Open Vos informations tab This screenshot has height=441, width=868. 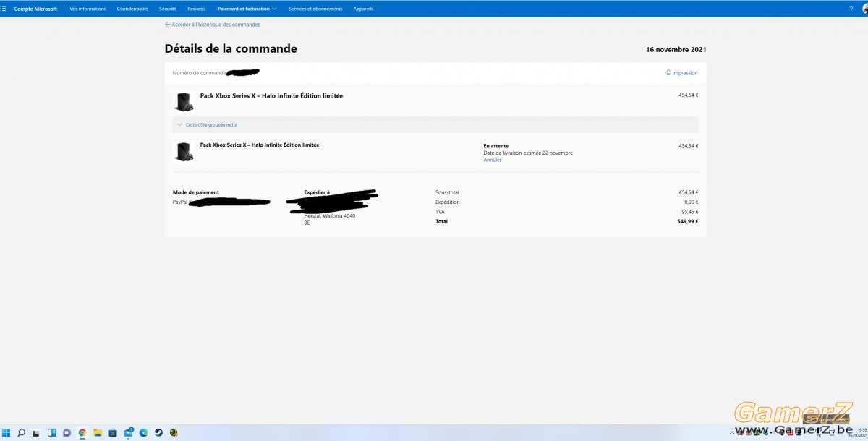[88, 9]
